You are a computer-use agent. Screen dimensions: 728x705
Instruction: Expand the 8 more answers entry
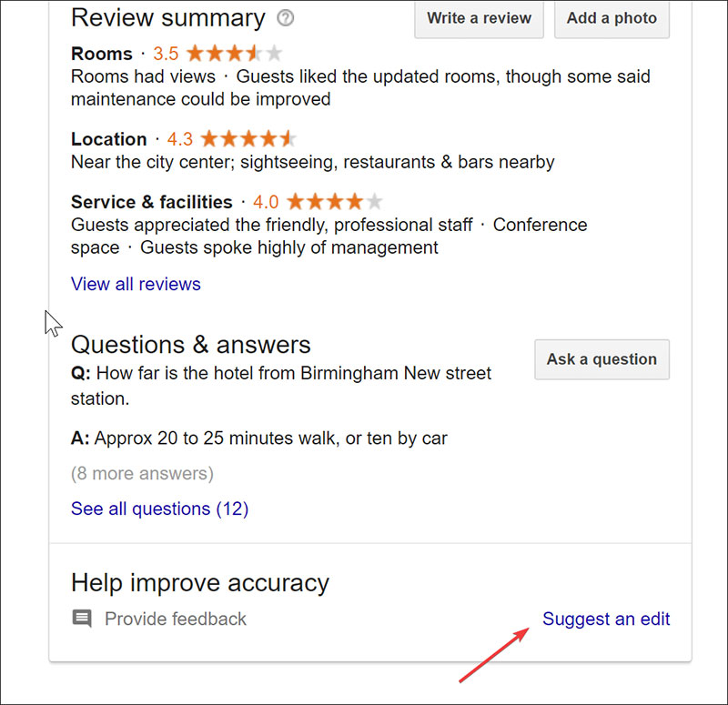pyautogui.click(x=142, y=473)
